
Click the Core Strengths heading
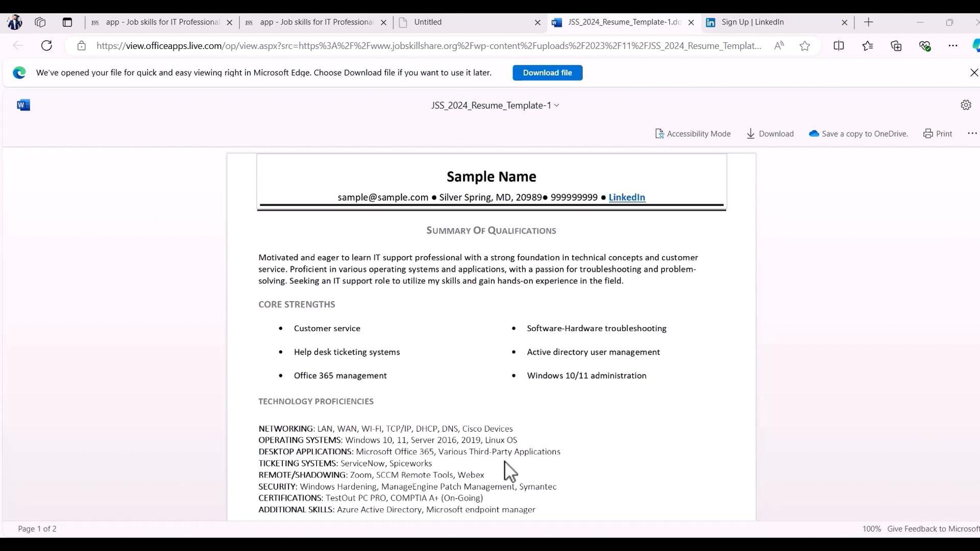[x=297, y=305]
